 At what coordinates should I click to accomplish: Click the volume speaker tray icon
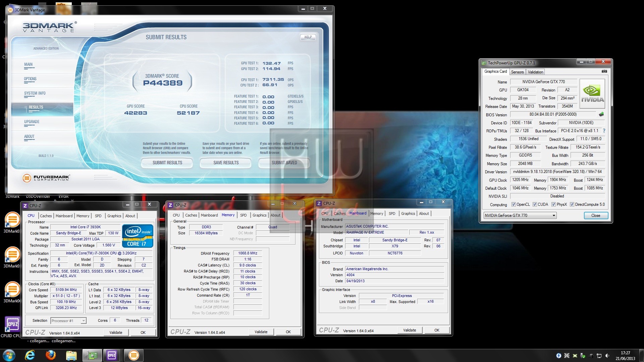[x=607, y=356]
